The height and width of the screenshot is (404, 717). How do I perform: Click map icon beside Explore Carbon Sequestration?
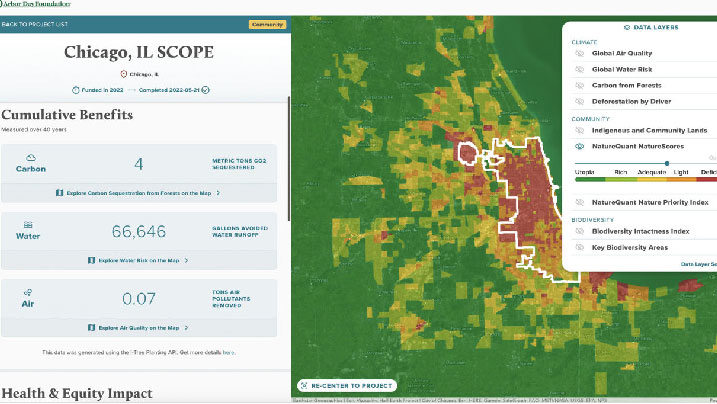tap(59, 193)
